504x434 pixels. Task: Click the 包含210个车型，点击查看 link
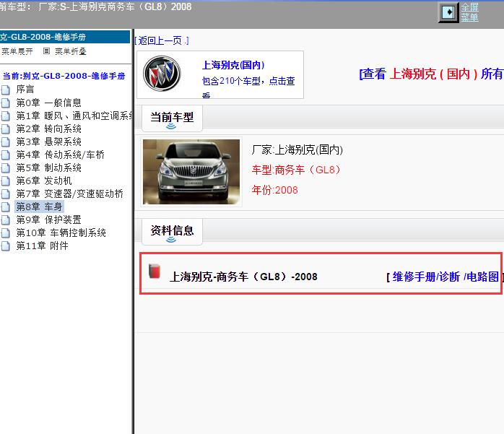[x=248, y=86]
